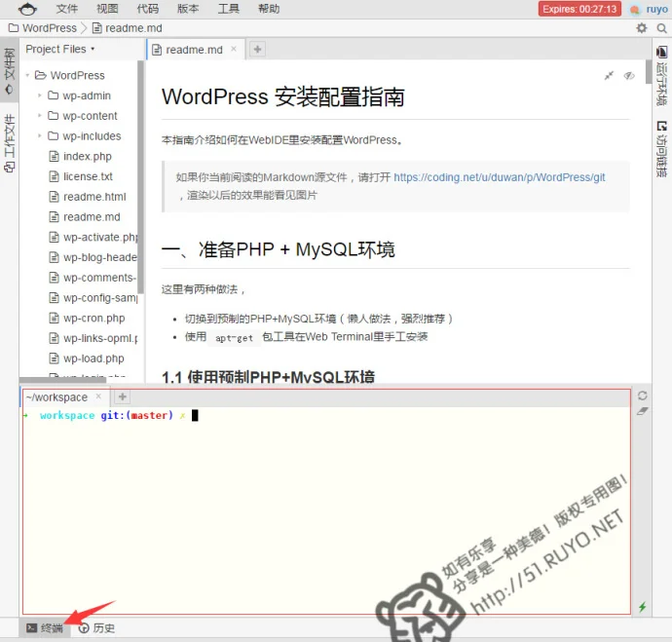Select the wp-admin folder icon
Screen dimensions: 672x642
54,95
